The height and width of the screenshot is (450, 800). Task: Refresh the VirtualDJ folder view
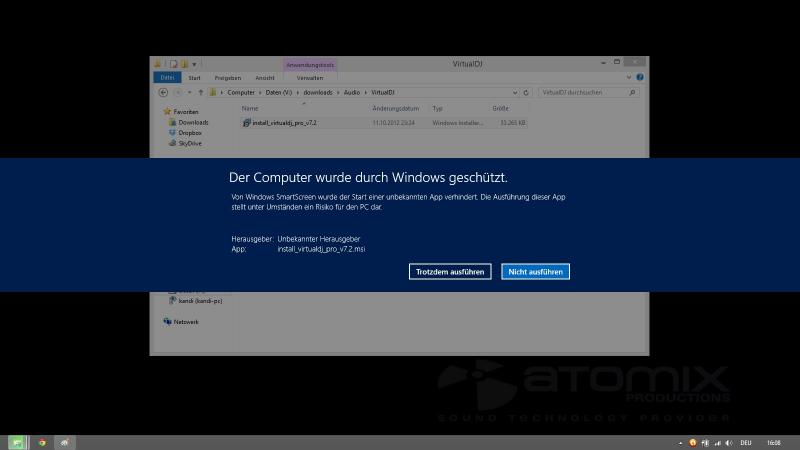coord(526,92)
